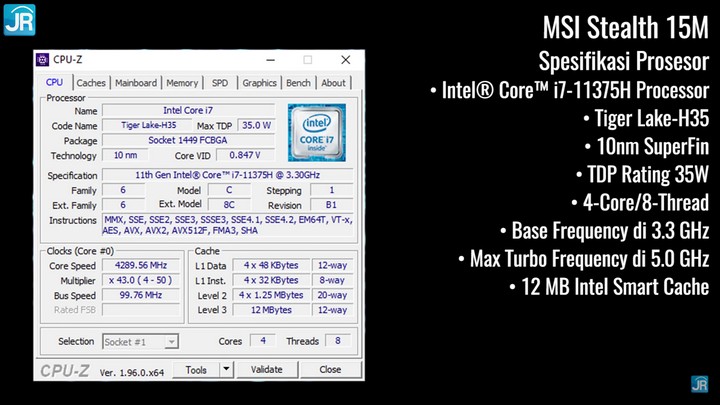The width and height of the screenshot is (720, 405).
Task: Click the L1 Inst. value '4 x 32 KBytes'
Action: (x=271, y=280)
